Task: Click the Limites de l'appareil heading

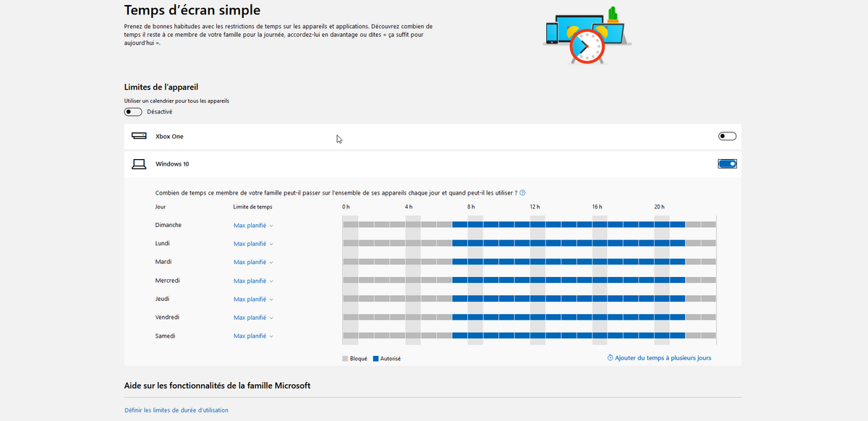Action: click(161, 88)
